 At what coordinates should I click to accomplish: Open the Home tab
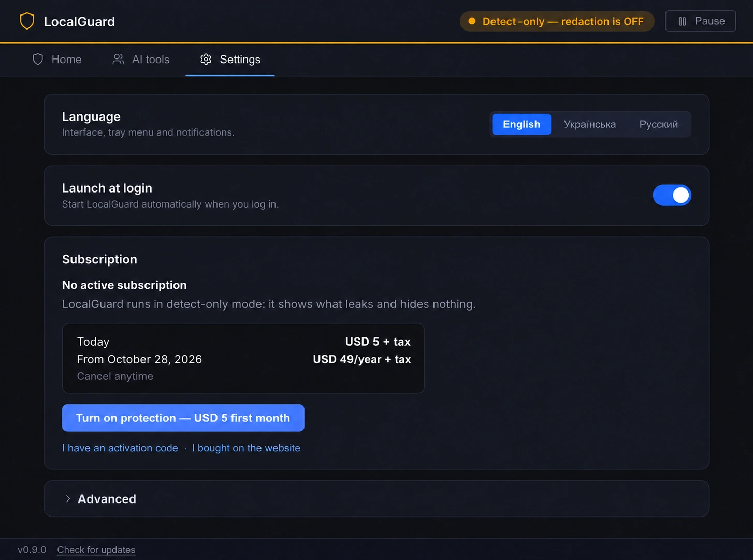57,60
